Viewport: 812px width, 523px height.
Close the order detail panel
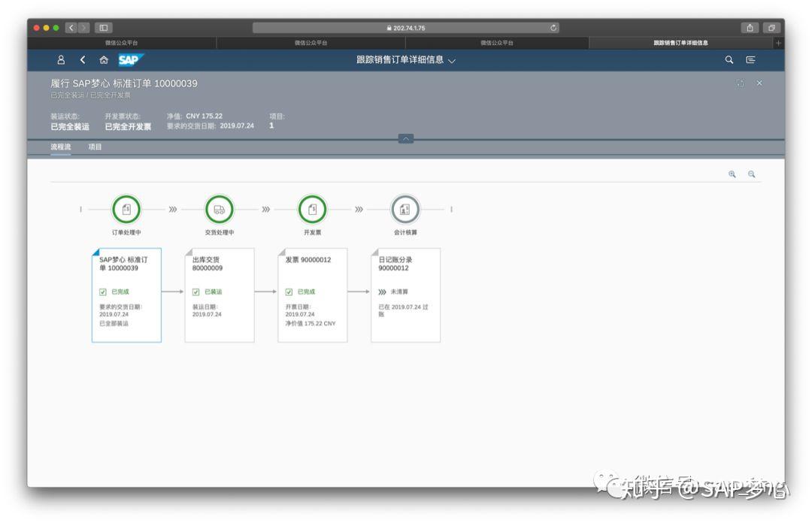[759, 83]
